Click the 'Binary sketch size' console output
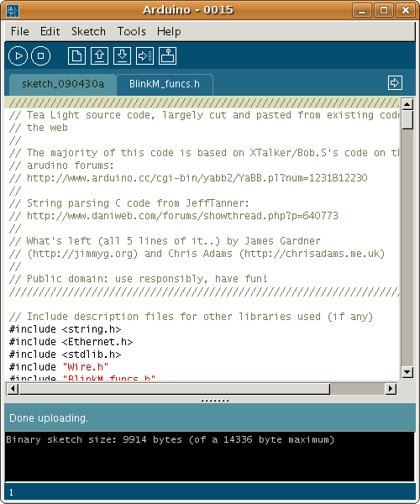The image size is (420, 504). click(x=171, y=439)
